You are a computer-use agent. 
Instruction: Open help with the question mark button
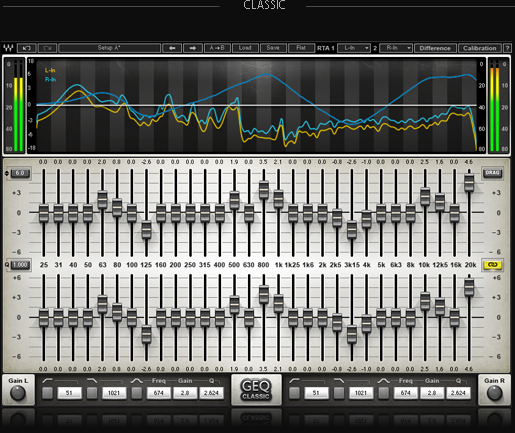[507, 48]
